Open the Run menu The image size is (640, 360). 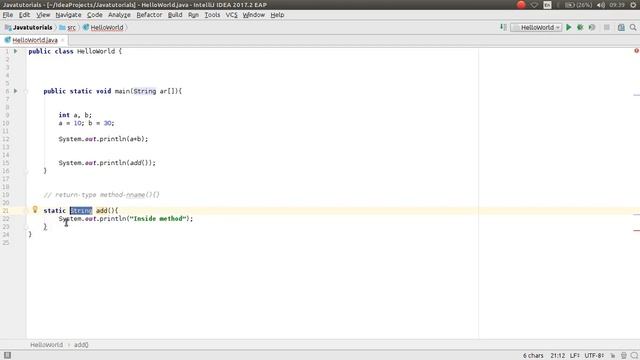193,15
